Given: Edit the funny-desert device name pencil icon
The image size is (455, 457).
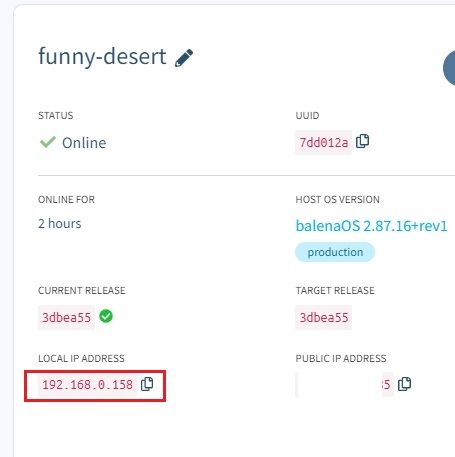Looking at the screenshot, I should pos(184,58).
